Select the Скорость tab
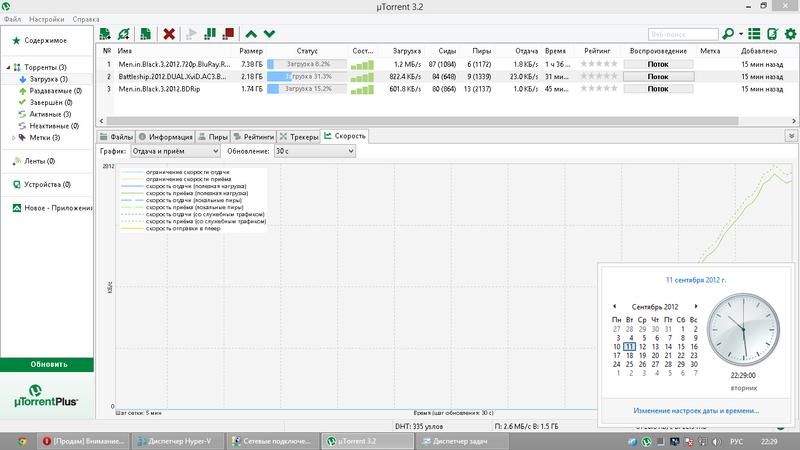The height and width of the screenshot is (450, 800). pos(345,136)
